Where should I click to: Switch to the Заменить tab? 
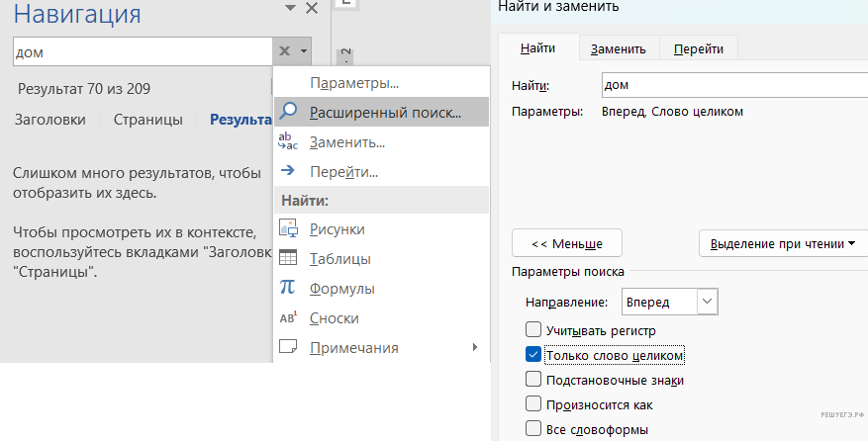(618, 48)
